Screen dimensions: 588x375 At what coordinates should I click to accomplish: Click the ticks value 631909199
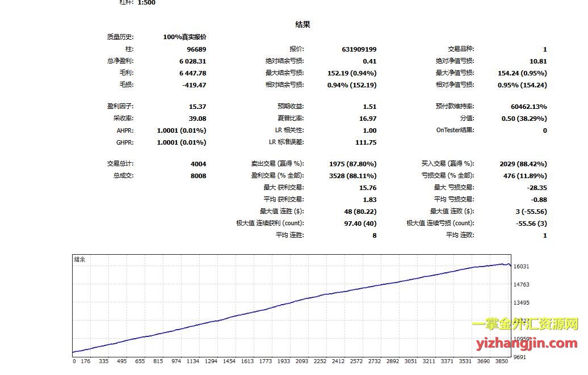355,49
